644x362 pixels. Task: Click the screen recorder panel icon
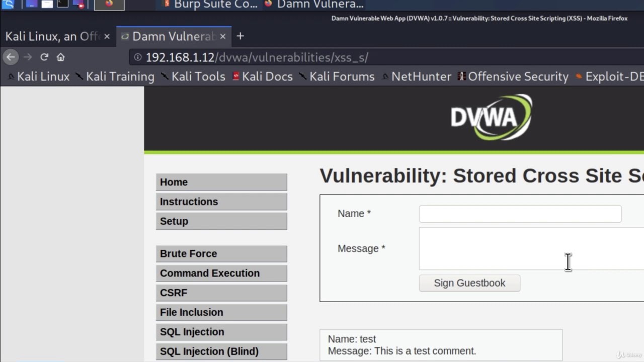coord(78,5)
